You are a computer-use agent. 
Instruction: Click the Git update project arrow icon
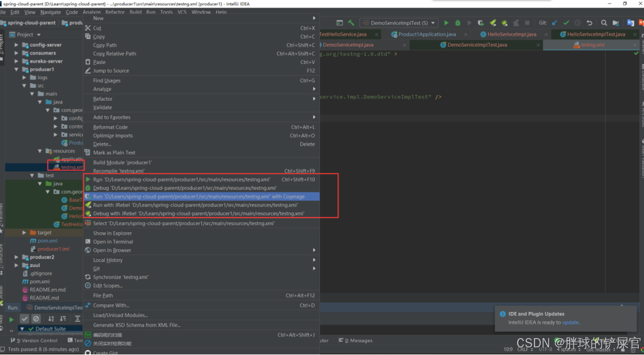554,23
